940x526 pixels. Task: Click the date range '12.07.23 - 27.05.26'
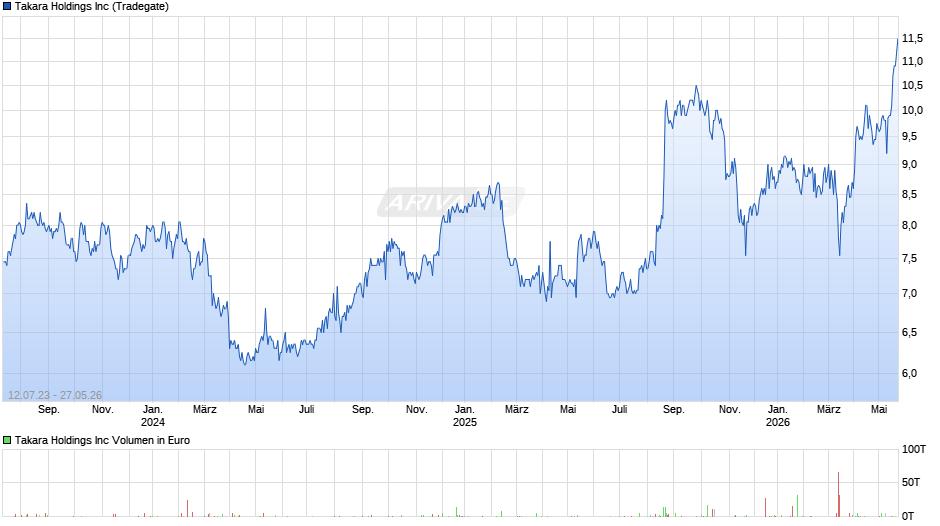coord(55,395)
